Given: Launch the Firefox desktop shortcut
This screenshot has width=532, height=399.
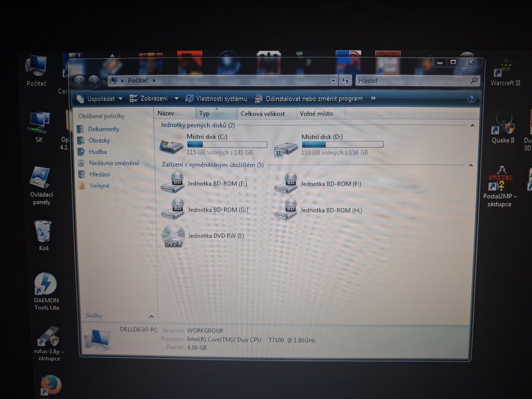Looking at the screenshot, I should click(51, 385).
